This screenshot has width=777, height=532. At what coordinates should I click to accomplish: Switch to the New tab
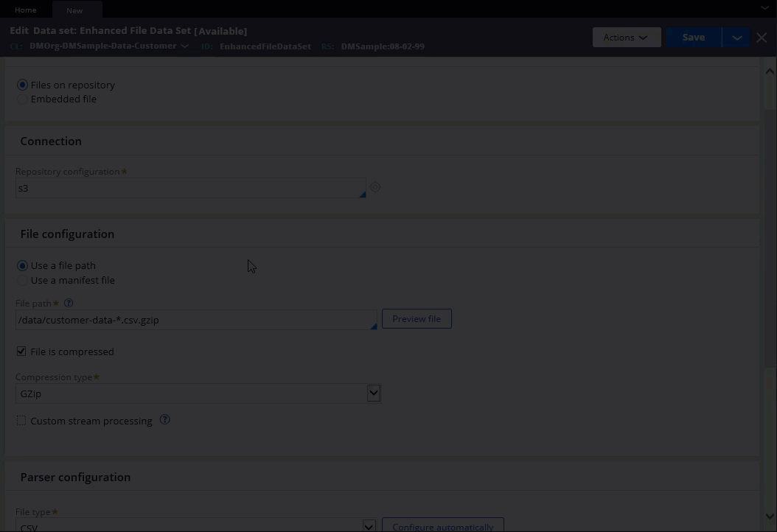click(74, 10)
